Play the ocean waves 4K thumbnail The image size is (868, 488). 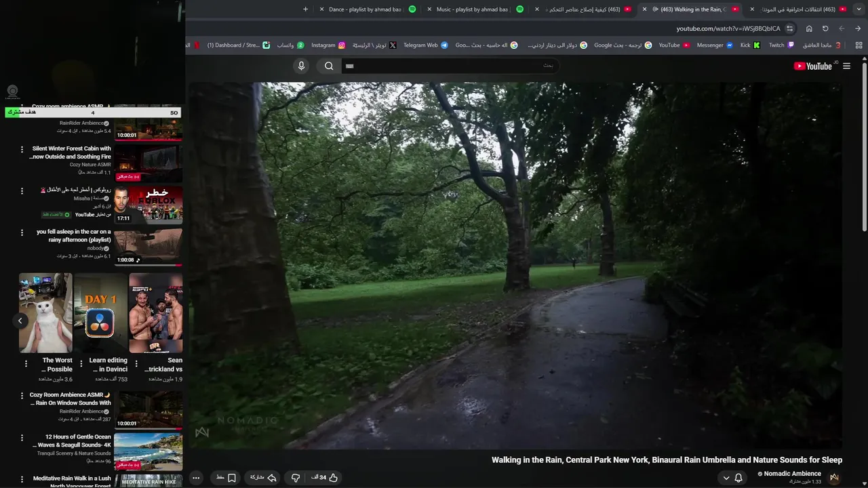pyautogui.click(x=148, y=451)
